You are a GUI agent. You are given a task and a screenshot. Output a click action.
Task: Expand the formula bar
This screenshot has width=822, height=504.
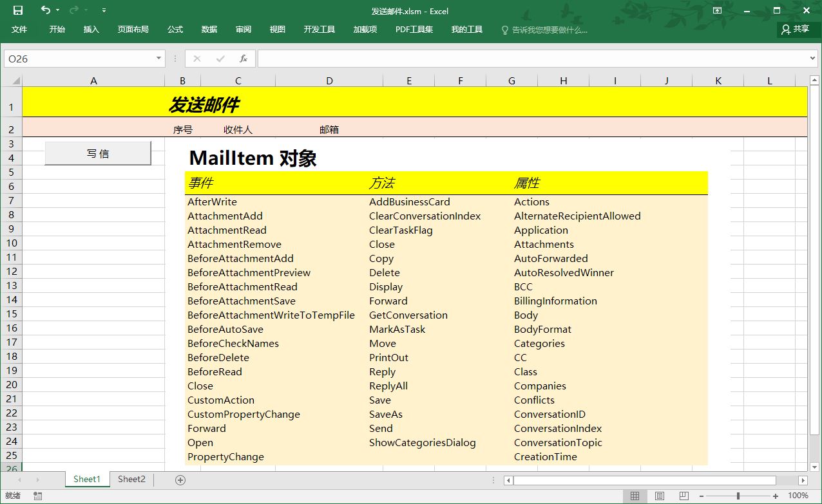(812, 59)
